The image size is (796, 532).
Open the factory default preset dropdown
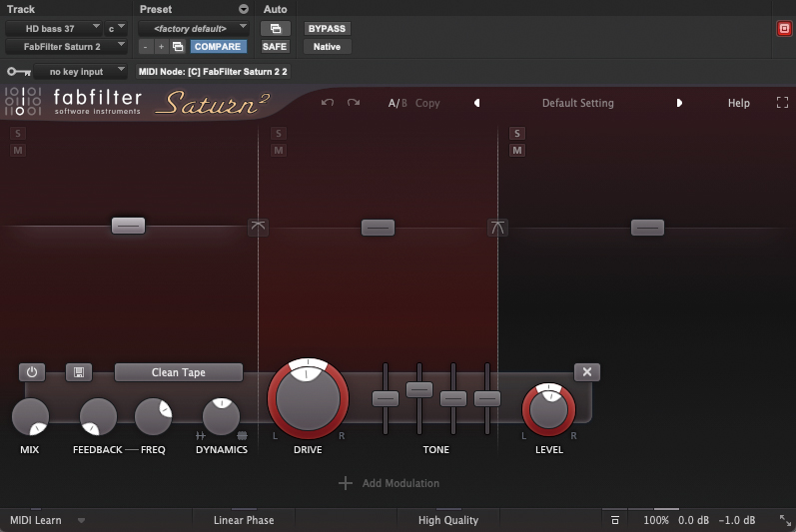click(x=194, y=28)
